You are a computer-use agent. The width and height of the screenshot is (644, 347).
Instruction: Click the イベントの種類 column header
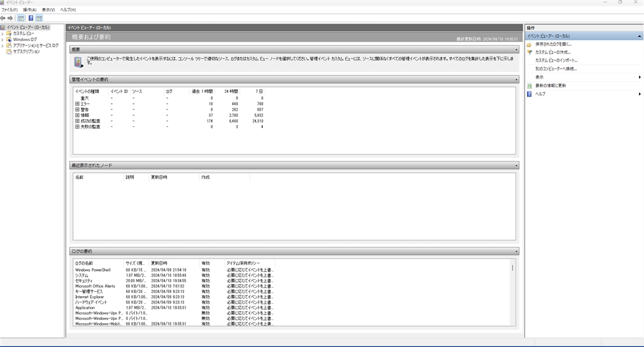(x=91, y=92)
